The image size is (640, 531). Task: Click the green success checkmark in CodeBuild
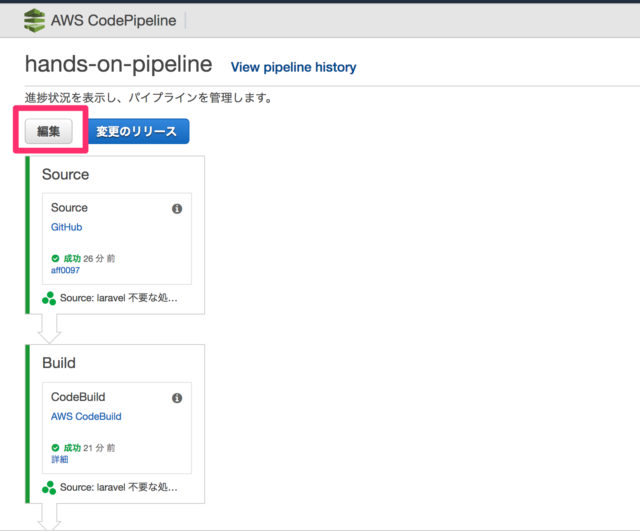tap(56, 447)
